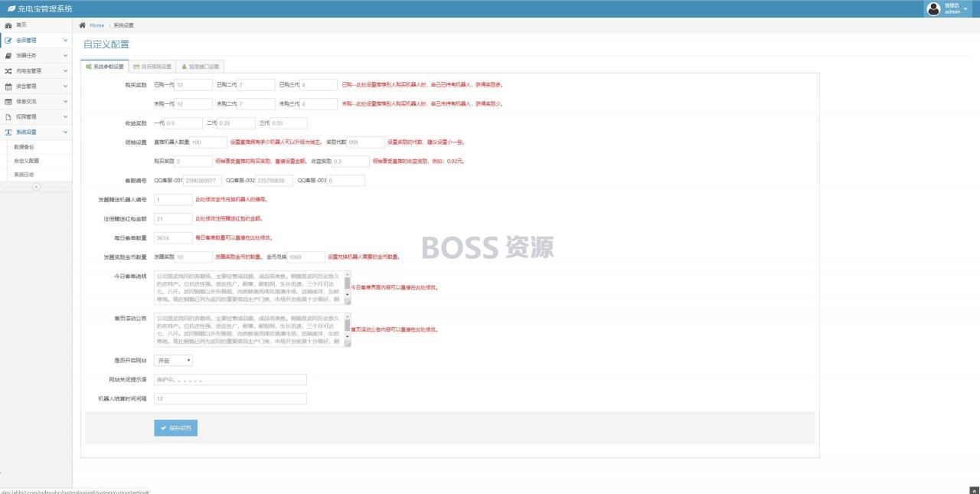Click the shuffle icon beside 充电宝管理

tap(8, 70)
